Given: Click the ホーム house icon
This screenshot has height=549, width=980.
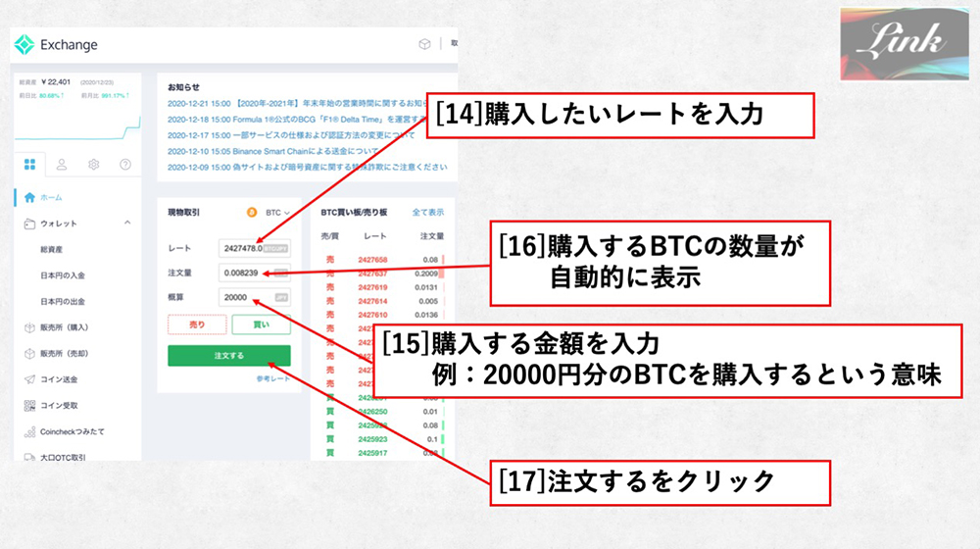Looking at the screenshot, I should [29, 198].
